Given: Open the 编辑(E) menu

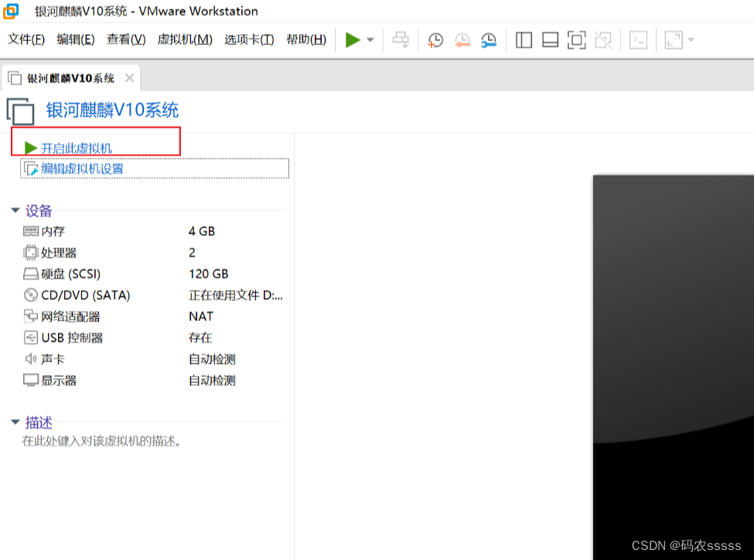Looking at the screenshot, I should tap(76, 39).
